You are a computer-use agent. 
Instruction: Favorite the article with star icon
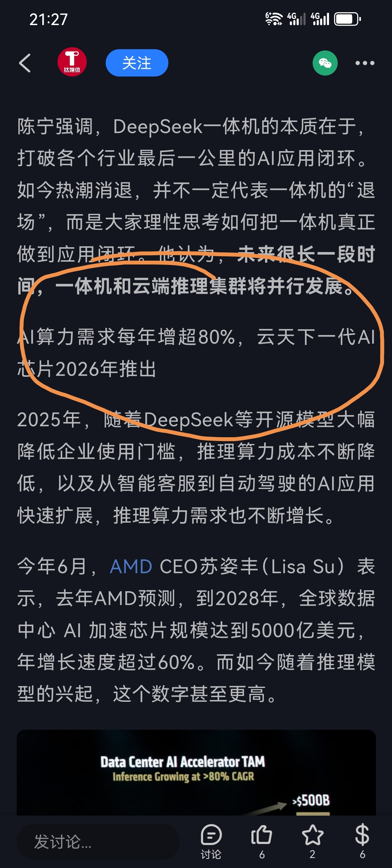click(313, 841)
